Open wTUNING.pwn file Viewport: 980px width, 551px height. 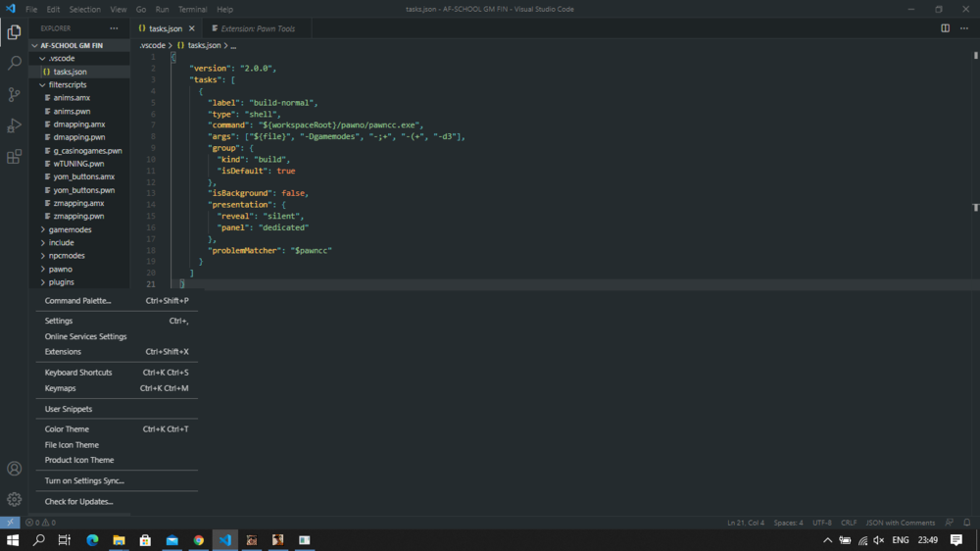80,164
